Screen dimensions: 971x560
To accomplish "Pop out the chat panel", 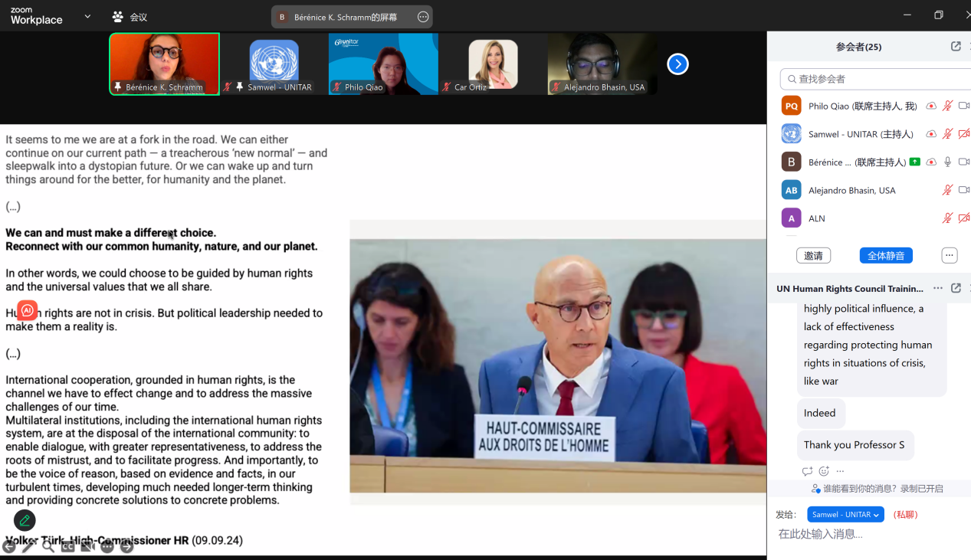I will point(956,288).
